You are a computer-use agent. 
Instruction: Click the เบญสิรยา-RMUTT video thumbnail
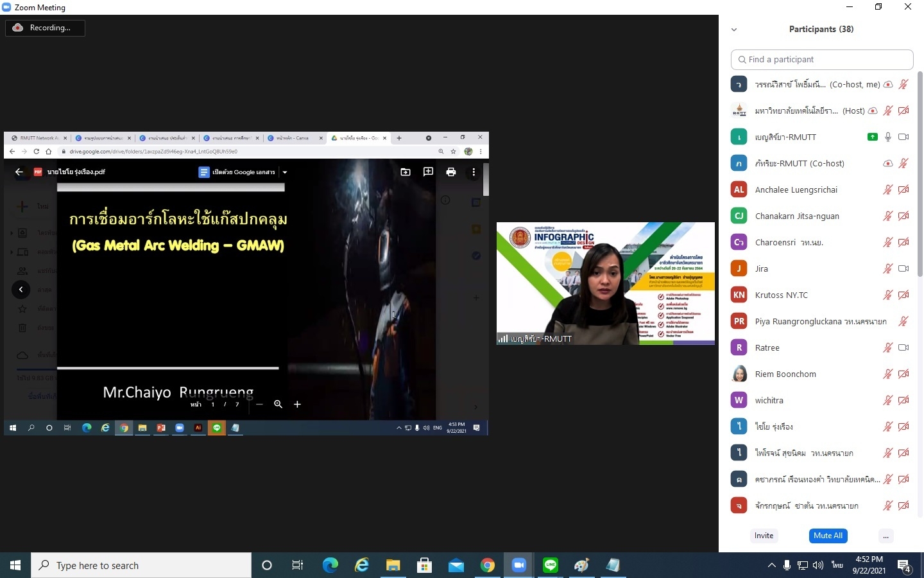[x=606, y=283]
